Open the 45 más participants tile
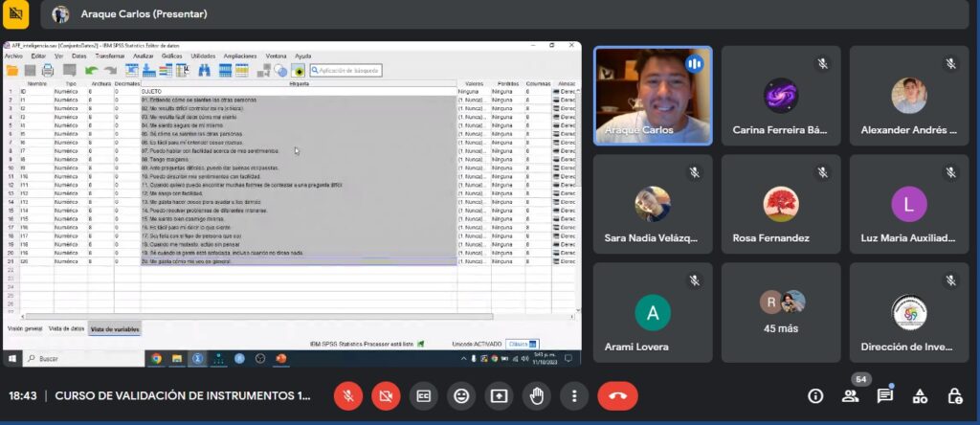 tap(781, 312)
